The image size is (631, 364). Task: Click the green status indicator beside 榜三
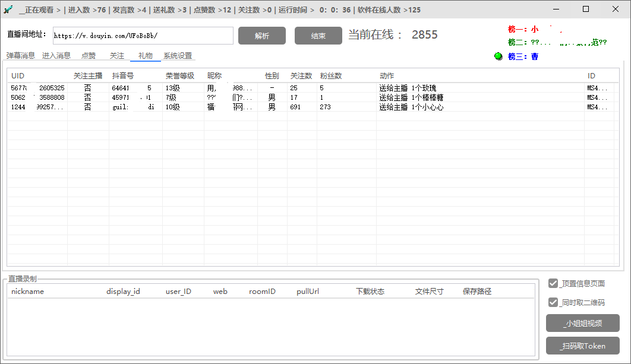(x=498, y=56)
